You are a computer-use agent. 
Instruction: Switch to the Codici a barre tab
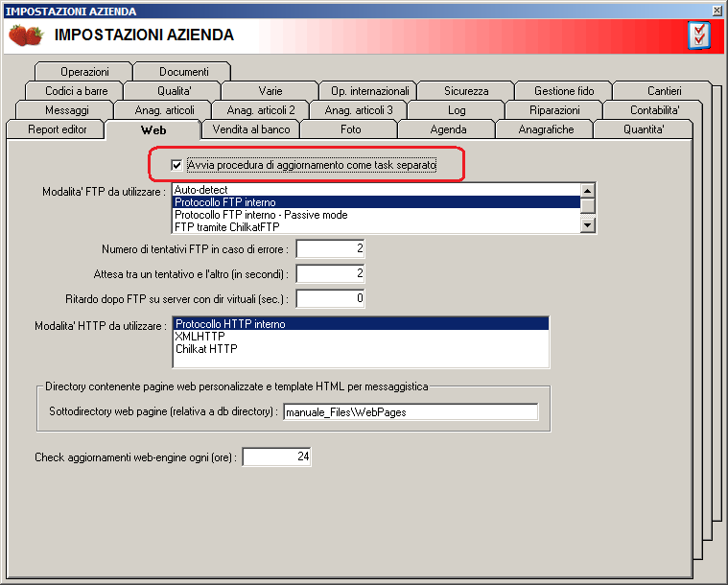[76, 91]
